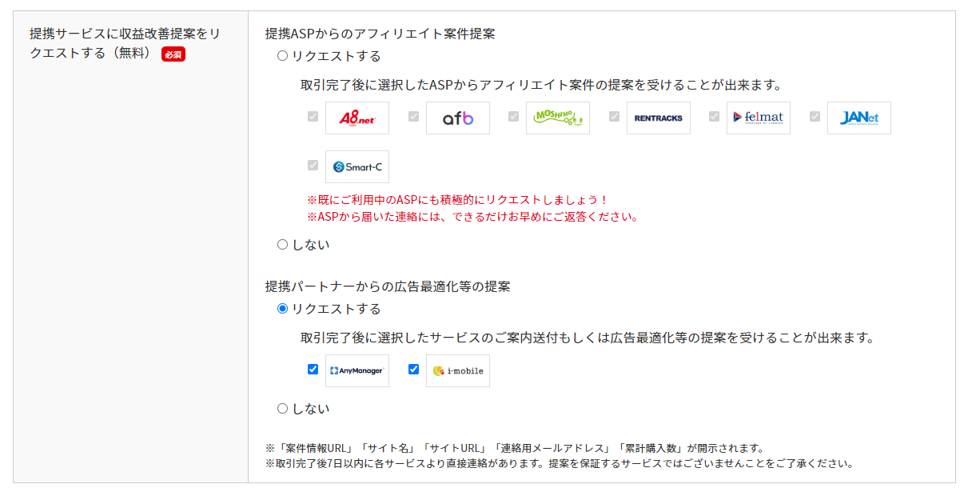Uncheck the i-mobile checkbox
Viewport: 980px width, 492px height.
coord(413,369)
